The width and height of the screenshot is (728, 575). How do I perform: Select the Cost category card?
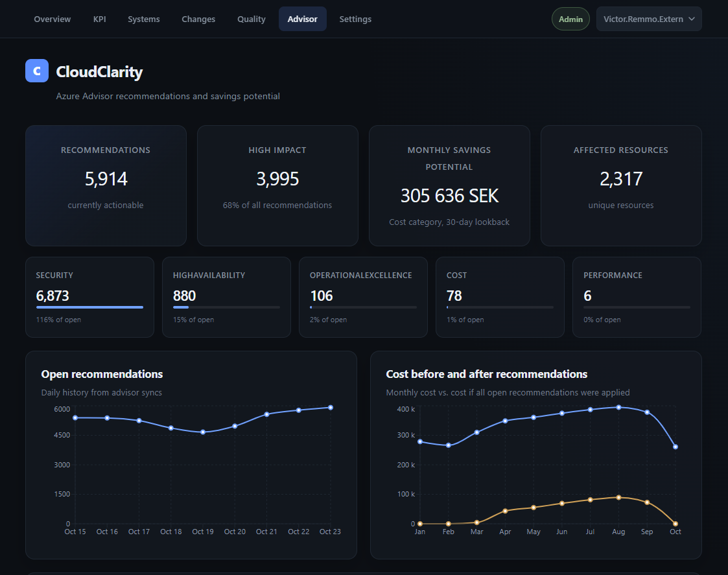pos(500,298)
